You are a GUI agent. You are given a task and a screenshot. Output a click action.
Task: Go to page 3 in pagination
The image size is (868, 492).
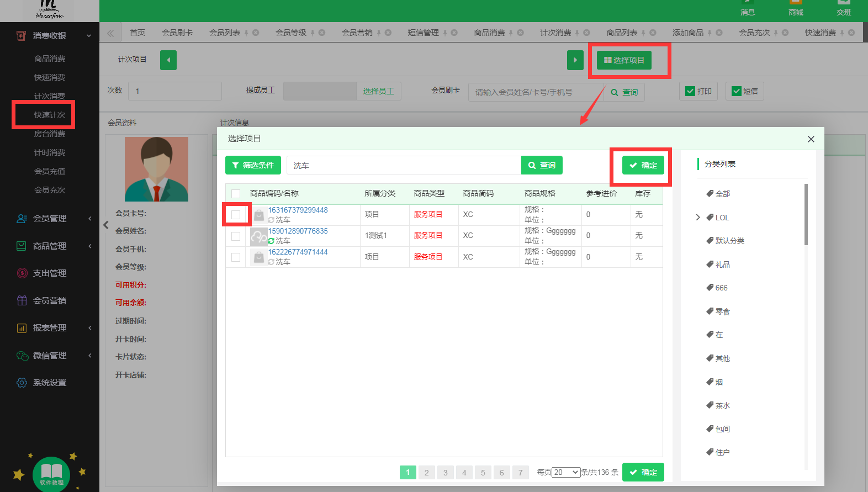pos(446,472)
